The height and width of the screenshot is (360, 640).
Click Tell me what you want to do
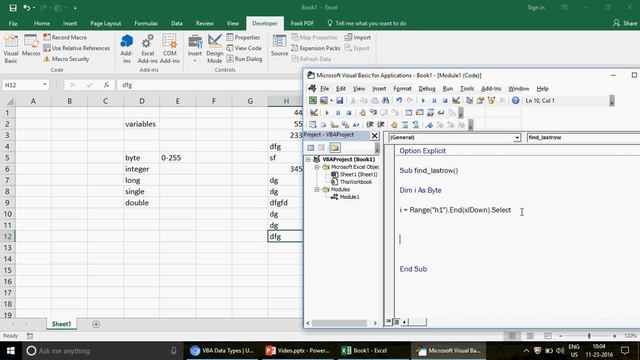[x=367, y=23]
